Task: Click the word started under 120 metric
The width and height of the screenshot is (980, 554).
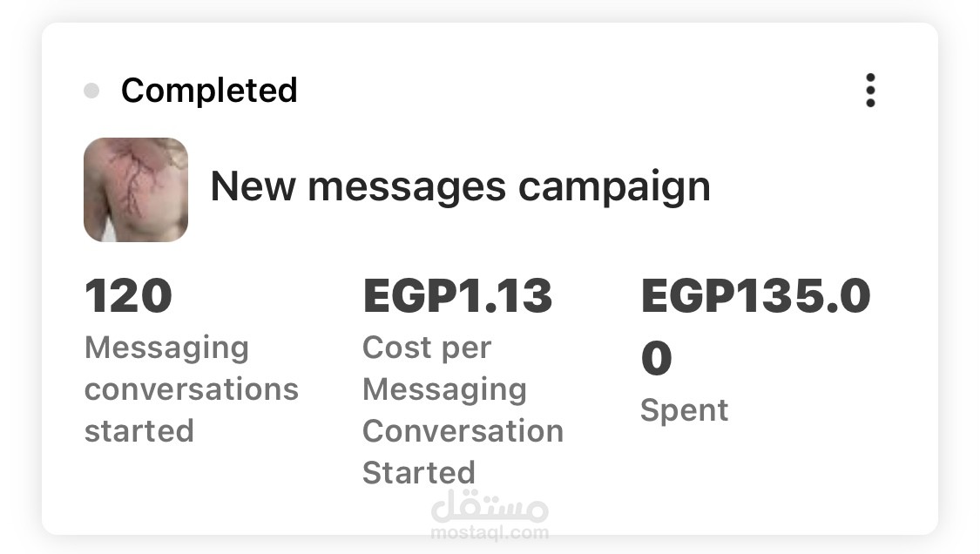Action: pyautogui.click(x=139, y=431)
